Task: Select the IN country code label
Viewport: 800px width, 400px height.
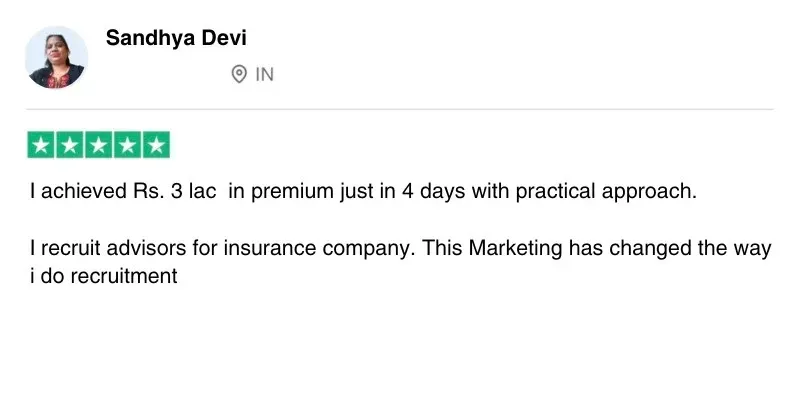Action: coord(265,74)
